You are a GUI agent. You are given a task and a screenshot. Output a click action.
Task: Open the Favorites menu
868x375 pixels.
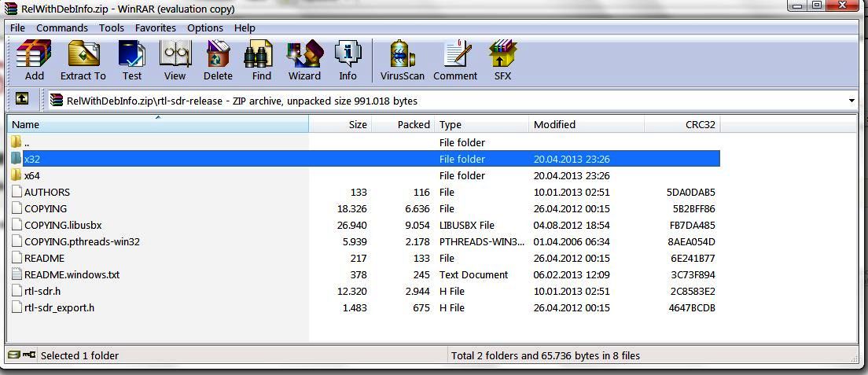(156, 28)
